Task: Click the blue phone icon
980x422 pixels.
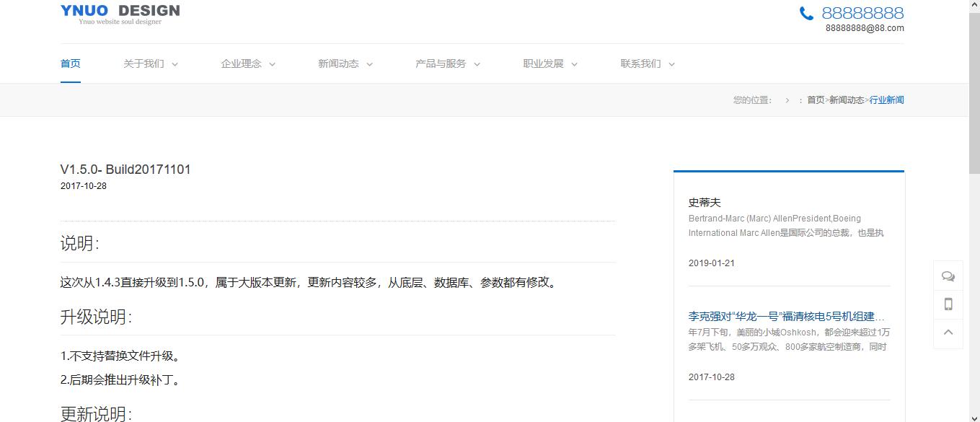Action: point(806,13)
